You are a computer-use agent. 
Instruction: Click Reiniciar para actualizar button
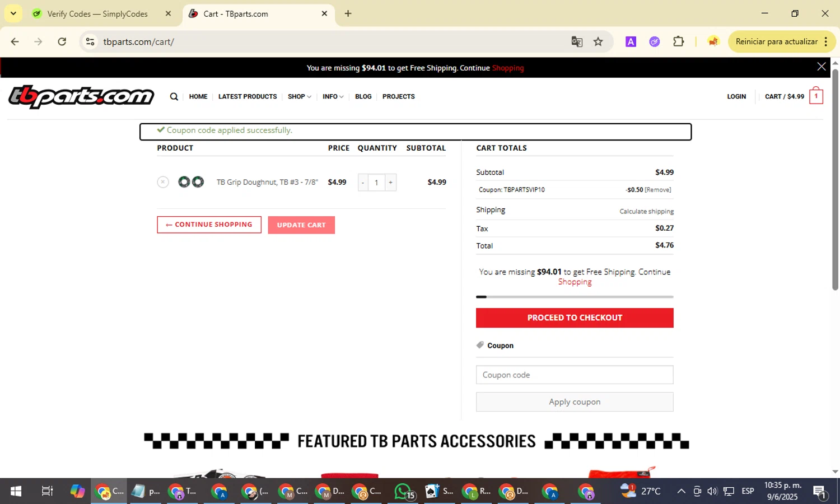click(x=777, y=41)
